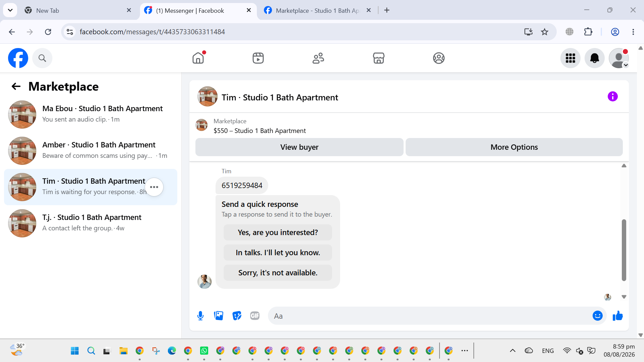644x362 pixels.
Task: Send a thumbs-up like
Action: click(x=618, y=316)
